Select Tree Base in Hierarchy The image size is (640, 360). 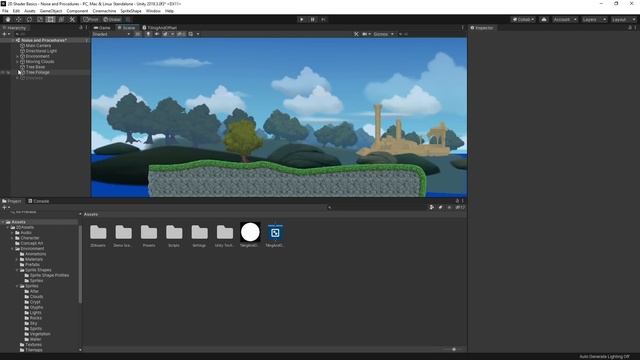(x=35, y=67)
